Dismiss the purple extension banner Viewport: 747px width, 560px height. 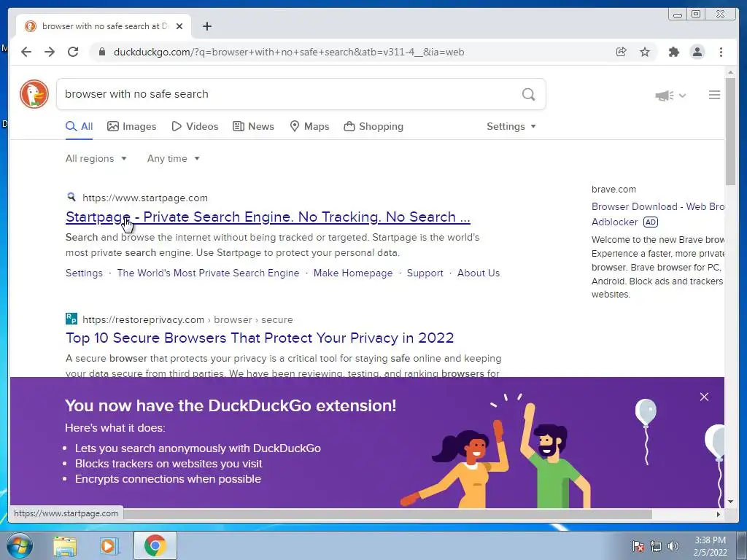coord(704,397)
